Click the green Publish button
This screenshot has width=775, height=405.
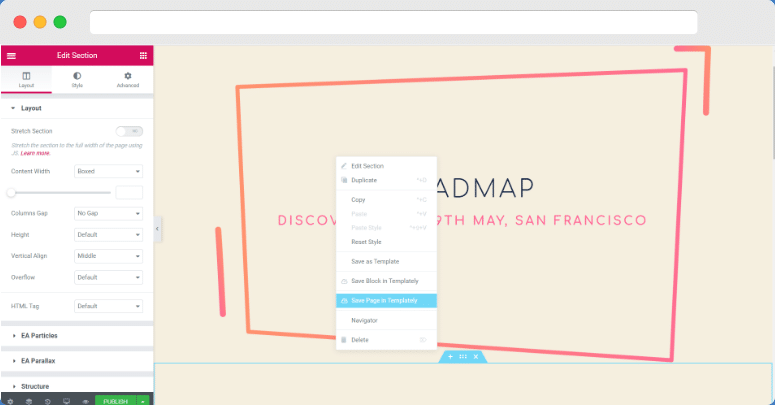point(116,401)
